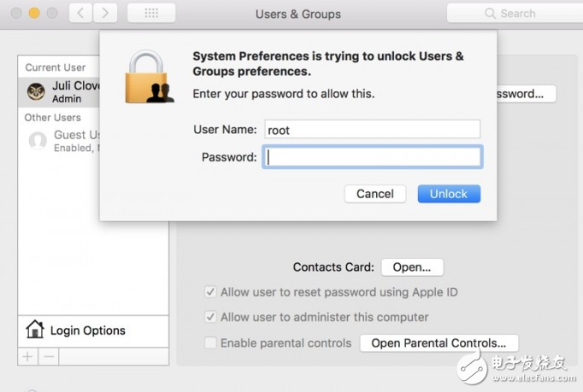Viewport: 583px width, 392px height.
Task: Open the Show All grid view
Action: coord(151,14)
